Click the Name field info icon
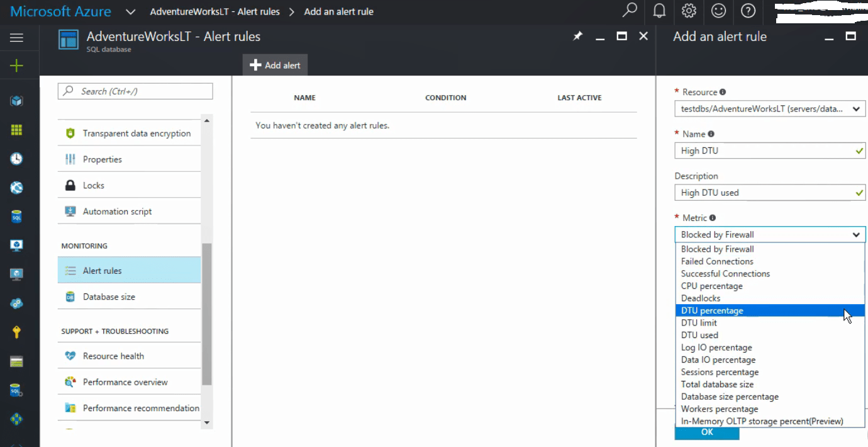Screen dimensions: 868x447 pos(711,134)
